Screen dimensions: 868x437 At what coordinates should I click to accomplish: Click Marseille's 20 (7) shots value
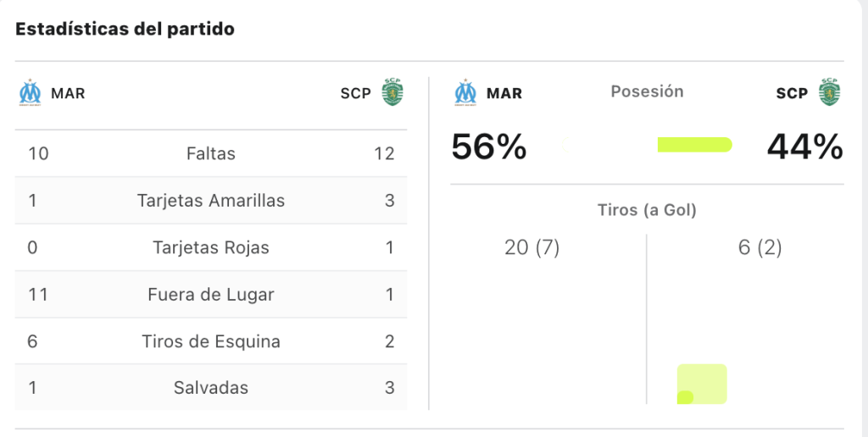point(532,247)
